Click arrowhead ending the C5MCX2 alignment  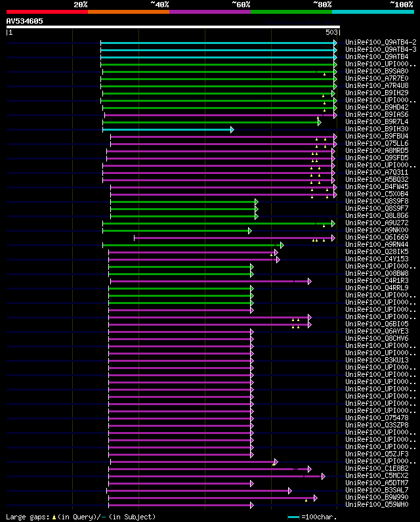(x=323, y=477)
